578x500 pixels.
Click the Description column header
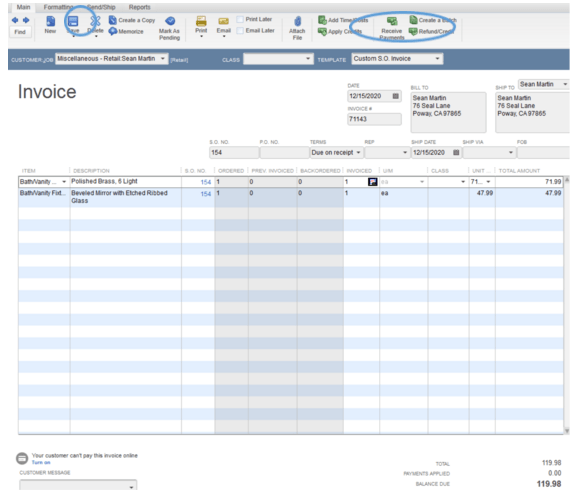(91, 170)
